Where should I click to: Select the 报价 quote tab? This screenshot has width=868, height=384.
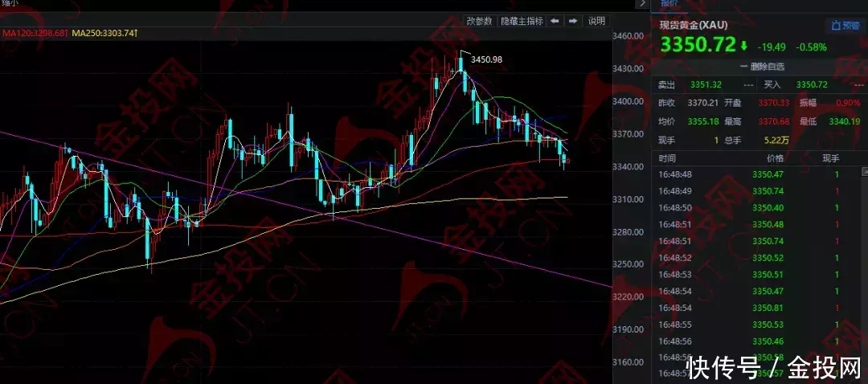tap(669, 4)
